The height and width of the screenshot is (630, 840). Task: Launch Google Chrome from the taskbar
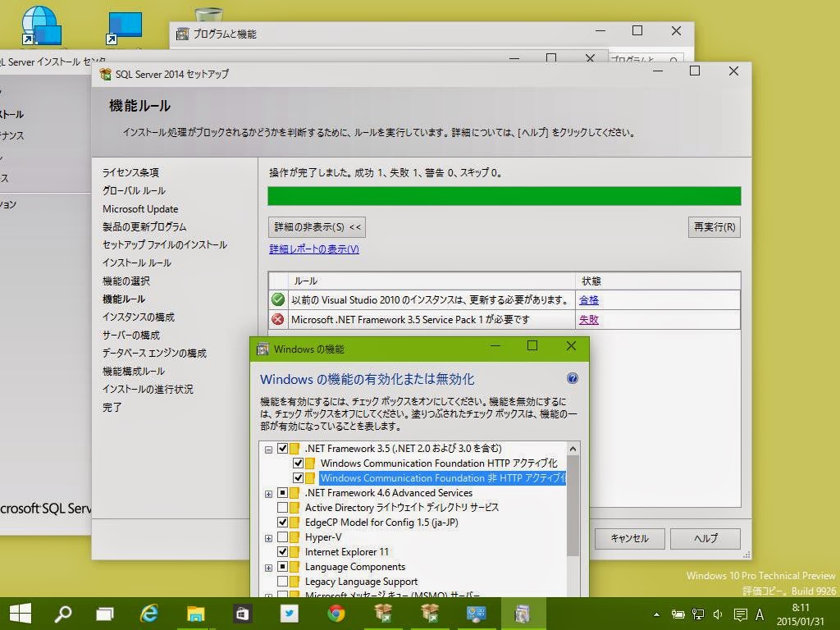point(336,614)
